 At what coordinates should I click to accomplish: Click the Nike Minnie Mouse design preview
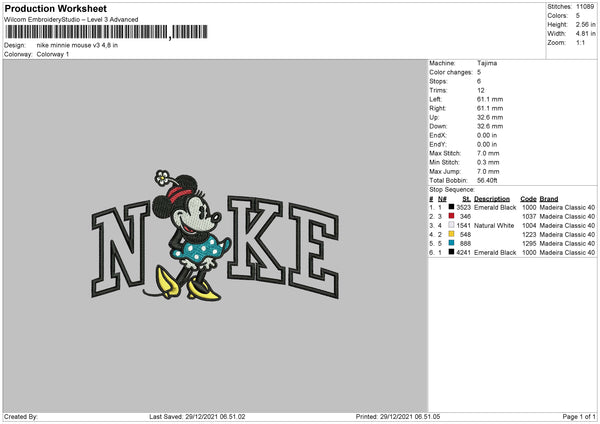pyautogui.click(x=215, y=235)
